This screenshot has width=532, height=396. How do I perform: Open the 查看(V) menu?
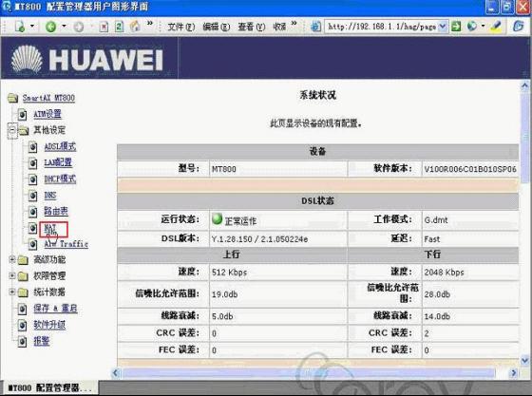point(252,27)
